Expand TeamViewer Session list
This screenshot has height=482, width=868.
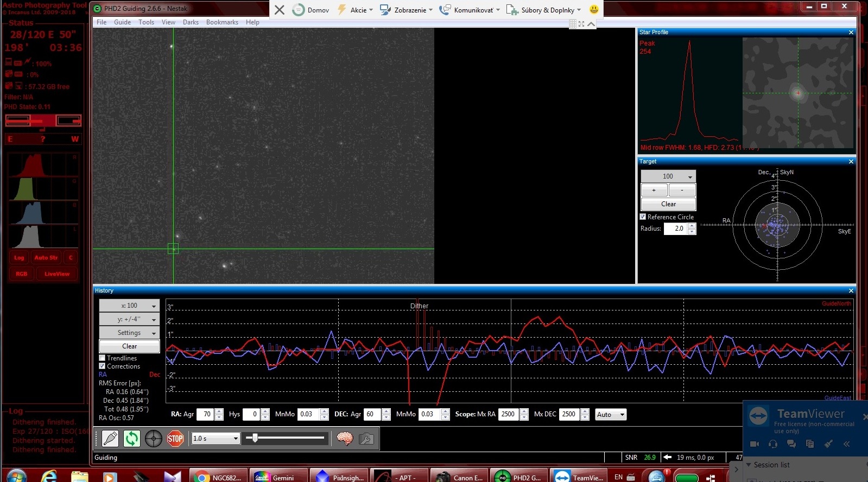(x=749, y=465)
